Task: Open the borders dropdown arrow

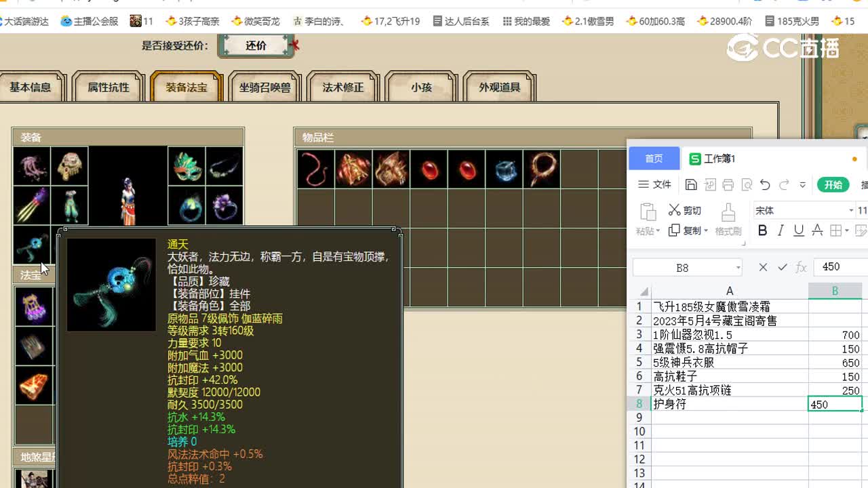Action: (846, 231)
